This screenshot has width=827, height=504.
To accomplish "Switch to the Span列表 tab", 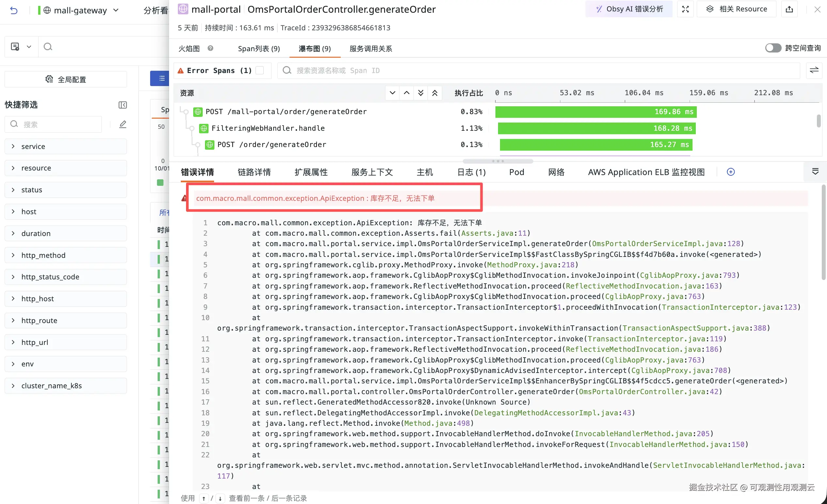I will point(259,49).
